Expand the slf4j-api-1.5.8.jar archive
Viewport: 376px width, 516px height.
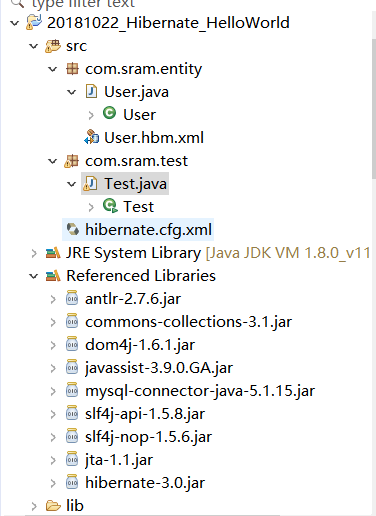point(53,414)
